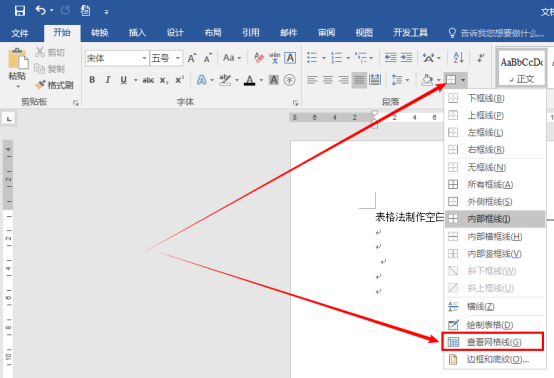Toggle strikethrough abc formatting

tap(148, 80)
